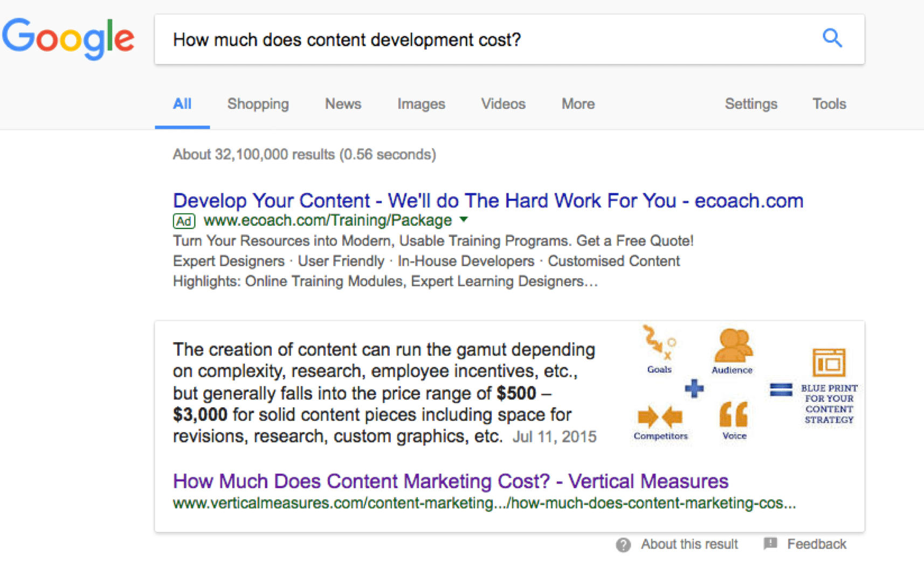The height and width of the screenshot is (569, 924).
Task: Click the Blue Print content strategy icon
Action: click(x=829, y=362)
